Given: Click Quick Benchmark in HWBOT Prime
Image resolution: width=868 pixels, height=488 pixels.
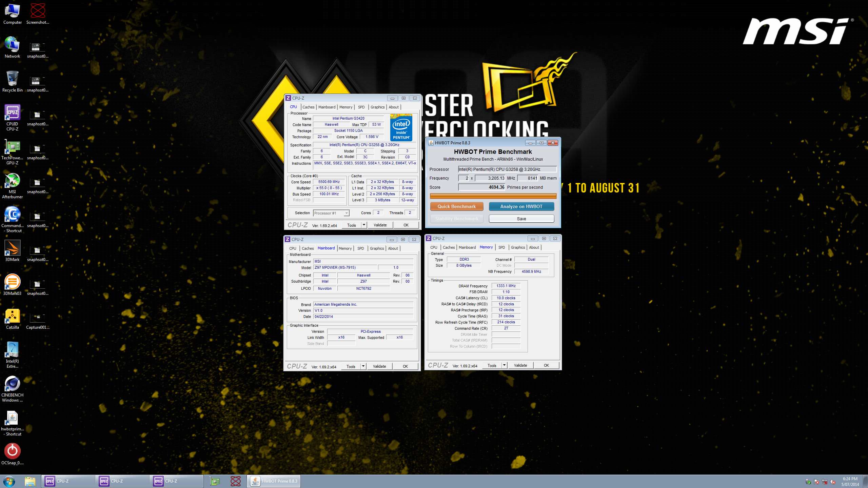Looking at the screenshot, I should coord(456,206).
